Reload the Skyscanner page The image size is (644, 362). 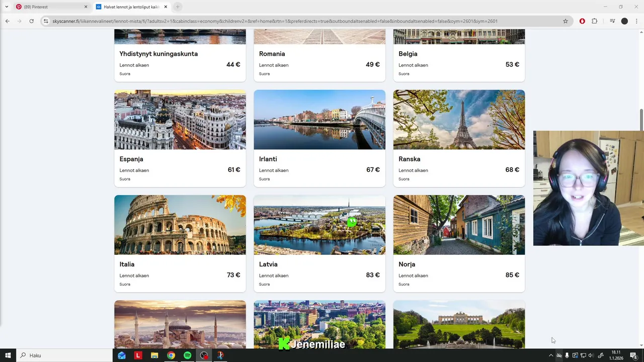[31, 21]
